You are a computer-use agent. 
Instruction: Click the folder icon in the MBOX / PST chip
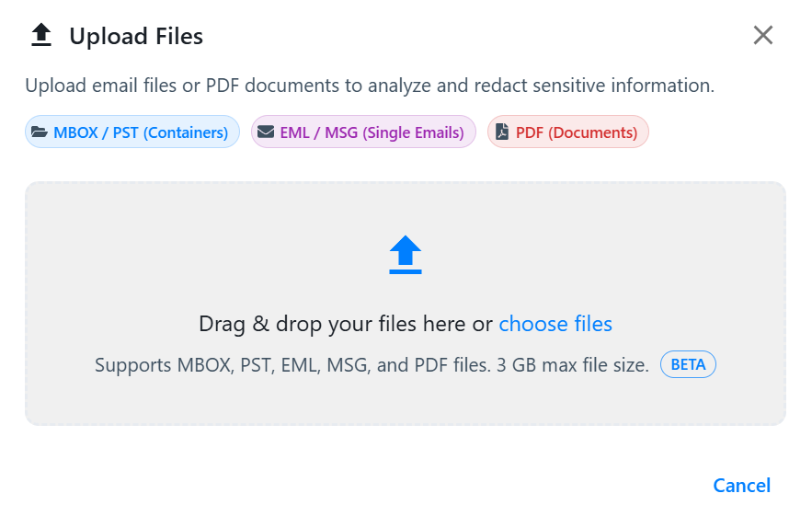click(39, 132)
